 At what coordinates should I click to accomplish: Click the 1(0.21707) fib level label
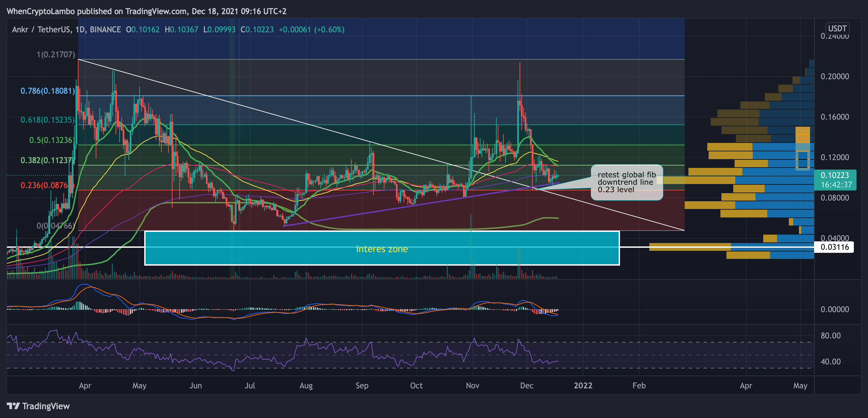point(56,55)
